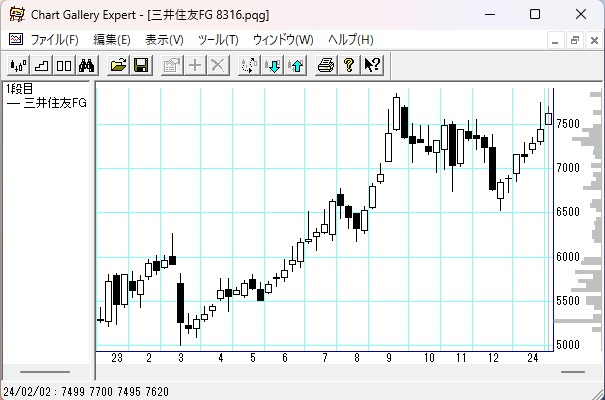Click the two-panel layout toolbar icon
This screenshot has height=400, width=605.
tap(63, 66)
